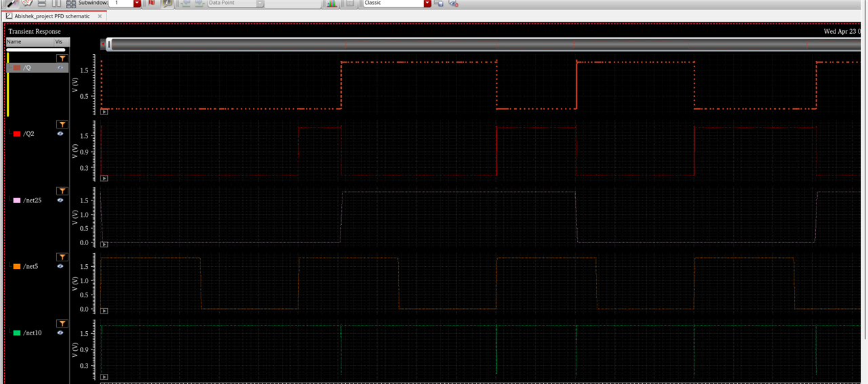Image resolution: width=868 pixels, height=384 pixels.
Task: Select the Abishek_project PFD schematic tab
Action: point(47,16)
